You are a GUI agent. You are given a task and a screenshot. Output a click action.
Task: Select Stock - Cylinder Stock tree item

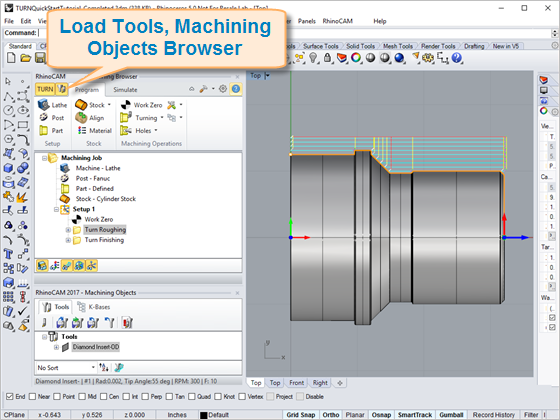106,199
